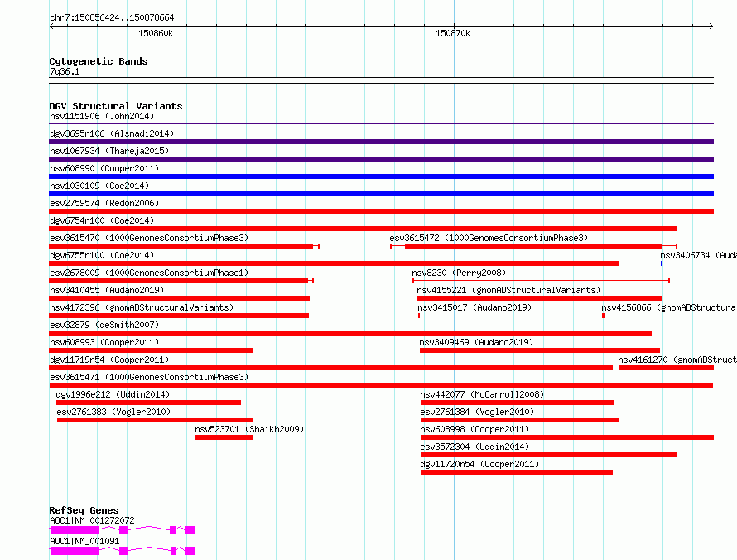The height and width of the screenshot is (560, 737).
Task: Click the dgv11720n54 (Cooper2011) variant label
Action: click(479, 464)
